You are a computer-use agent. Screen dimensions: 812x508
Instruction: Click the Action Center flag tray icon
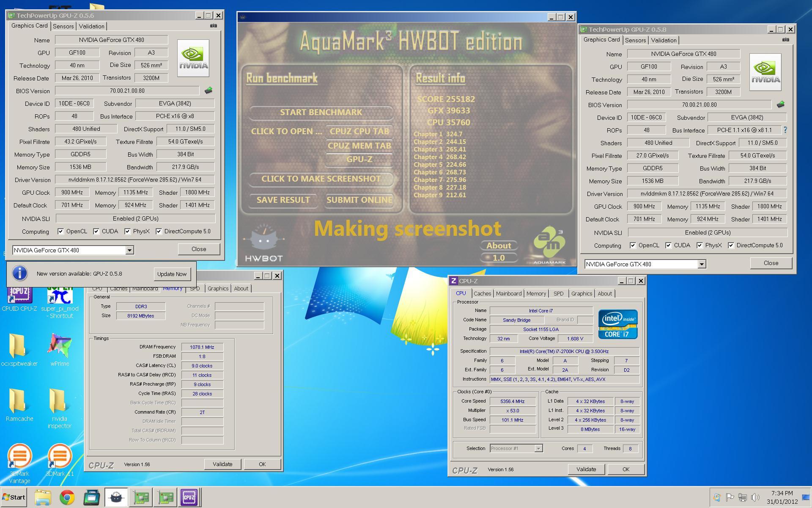(x=730, y=497)
